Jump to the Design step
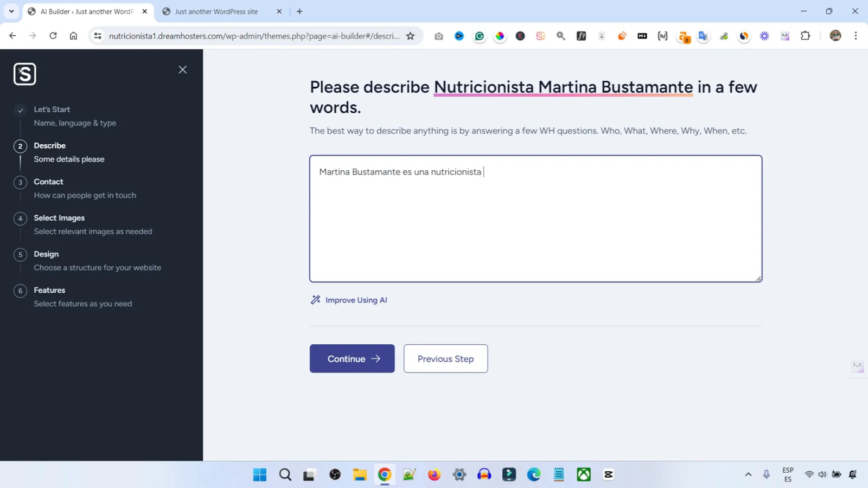This screenshot has width=868, height=488. coord(46,254)
